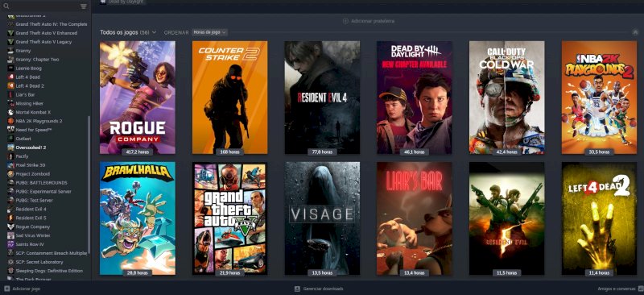This screenshot has height=295, width=644.
Task: Open the Left 4 Dead 2 cover in grid
Action: (x=599, y=218)
